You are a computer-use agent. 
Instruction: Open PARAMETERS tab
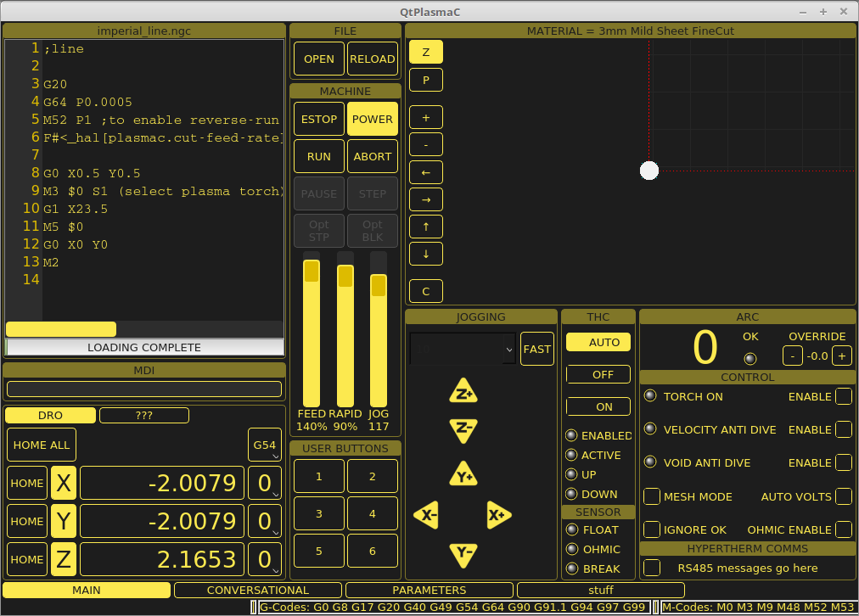point(429,591)
